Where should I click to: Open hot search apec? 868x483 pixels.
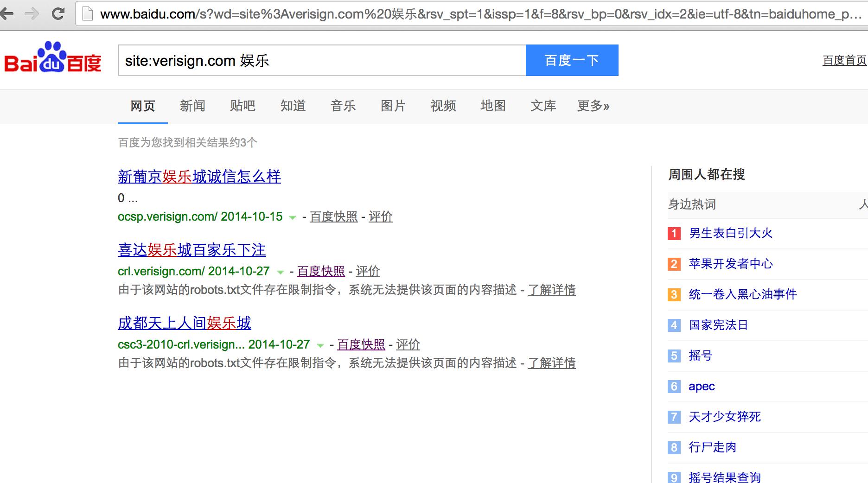702,386
